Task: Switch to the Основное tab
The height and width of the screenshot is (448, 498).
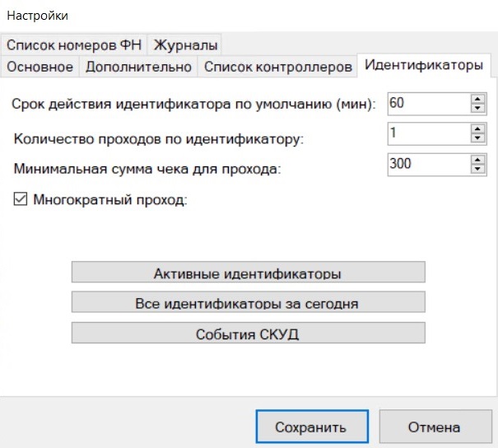Action: pyautogui.click(x=40, y=67)
